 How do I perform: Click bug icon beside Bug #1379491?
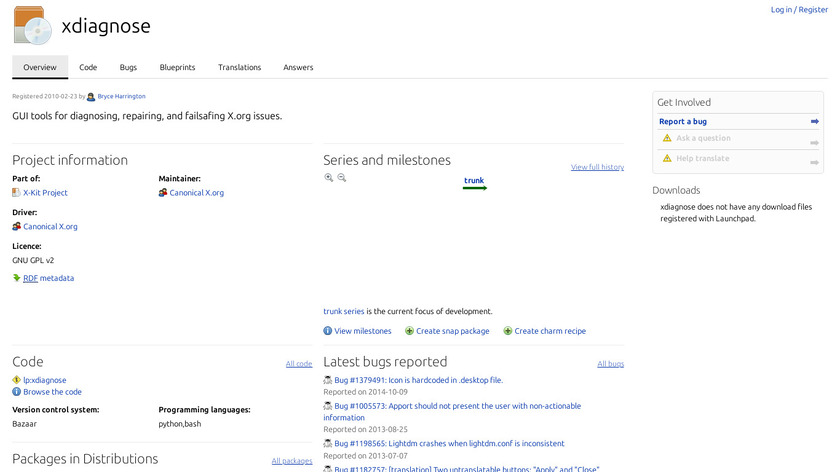[x=328, y=380]
